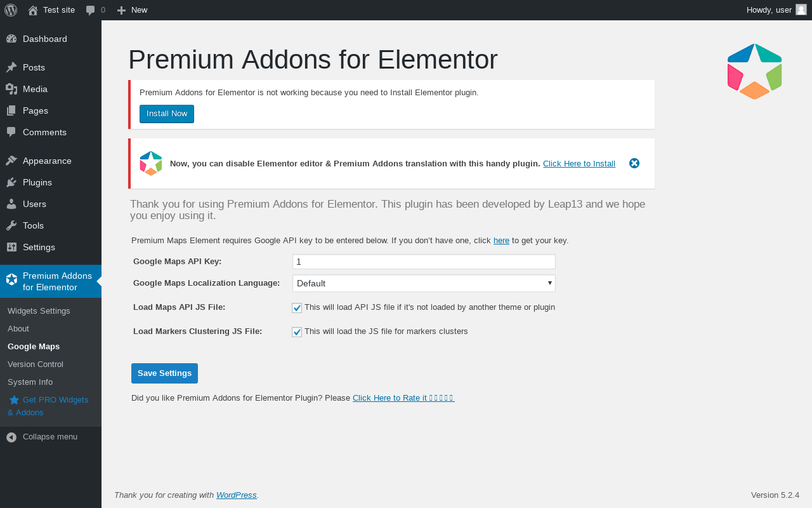Toggle Load Markers Clustering JS File checkbox

pyautogui.click(x=297, y=332)
